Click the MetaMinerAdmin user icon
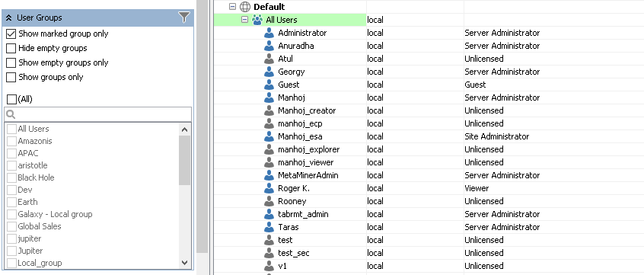Screen dimensions: 644x275 269,175
